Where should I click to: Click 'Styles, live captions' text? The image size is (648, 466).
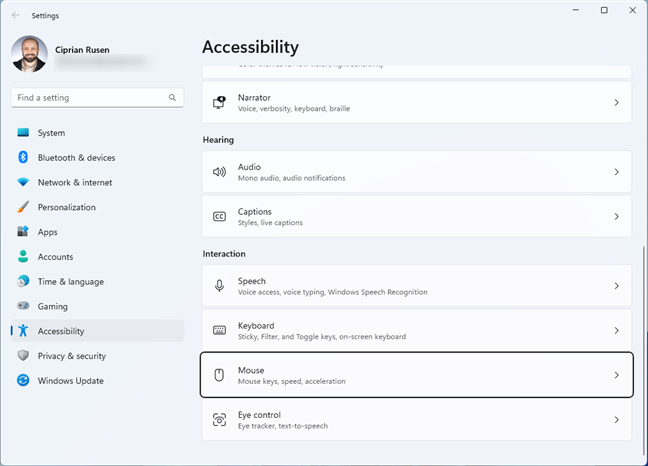click(270, 223)
